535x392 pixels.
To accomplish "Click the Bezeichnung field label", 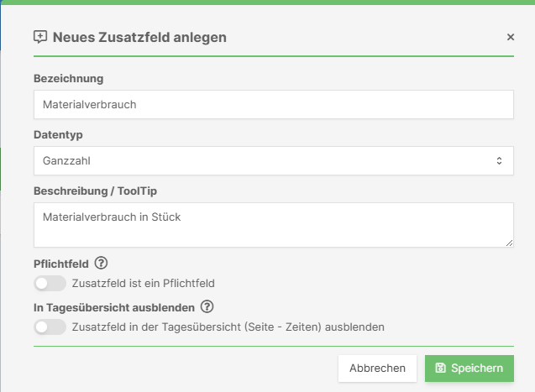I will coord(69,79).
